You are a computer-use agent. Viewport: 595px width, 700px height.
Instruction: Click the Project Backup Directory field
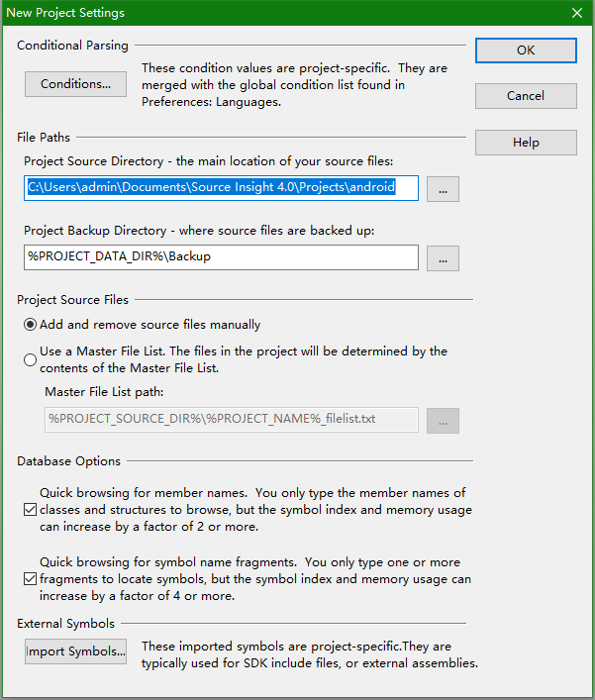[x=221, y=257]
